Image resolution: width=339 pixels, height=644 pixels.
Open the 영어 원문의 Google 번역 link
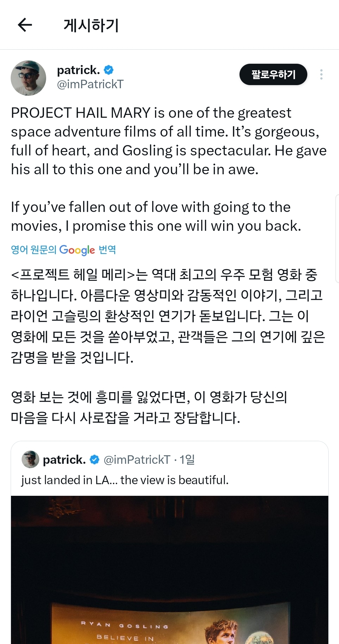(x=63, y=250)
